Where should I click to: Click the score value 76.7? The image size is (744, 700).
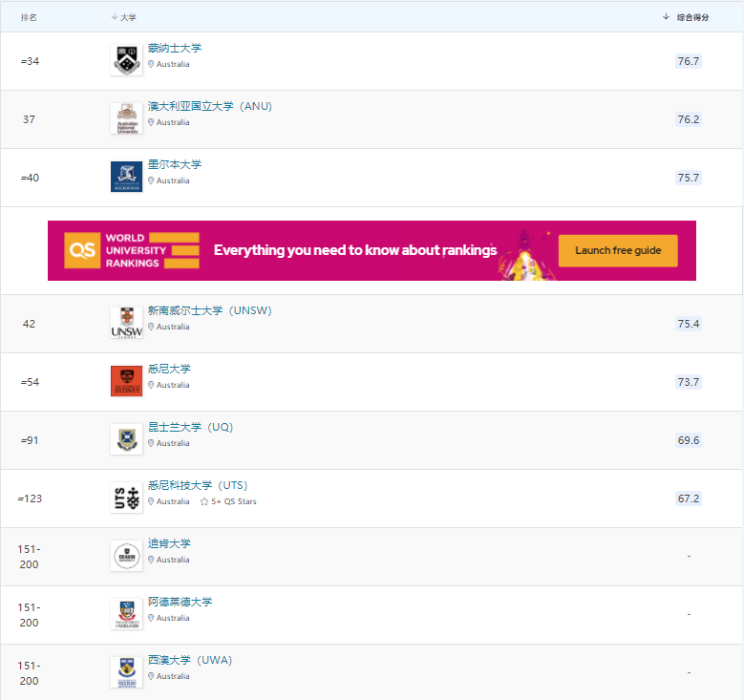[x=688, y=61]
